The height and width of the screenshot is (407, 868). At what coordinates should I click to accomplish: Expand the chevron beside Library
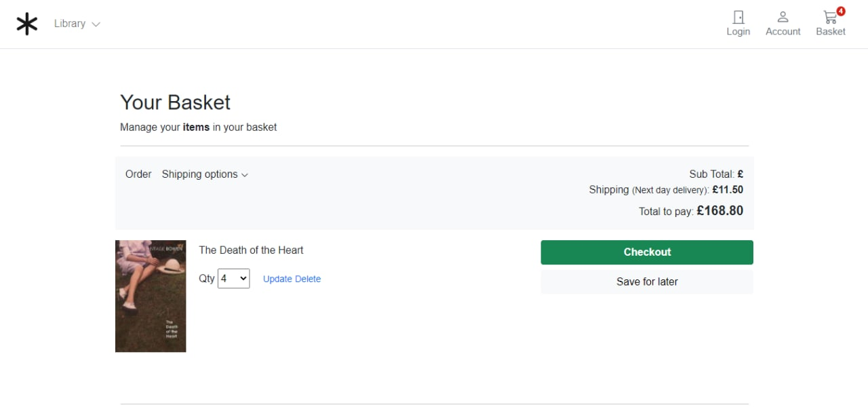96,24
